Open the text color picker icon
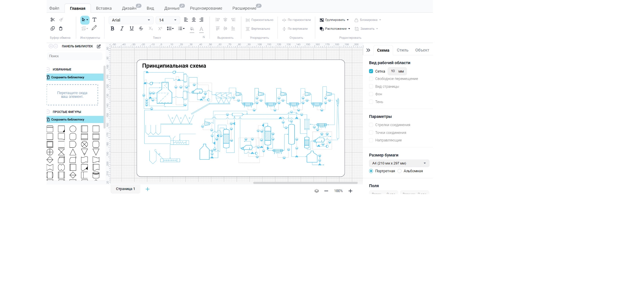The height and width of the screenshot is (289, 644). coord(201,29)
